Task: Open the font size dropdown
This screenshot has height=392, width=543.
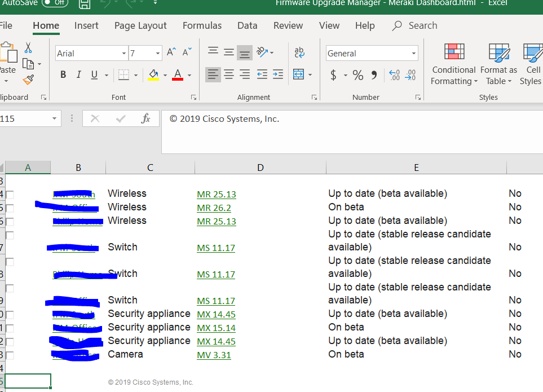Action: tap(157, 54)
